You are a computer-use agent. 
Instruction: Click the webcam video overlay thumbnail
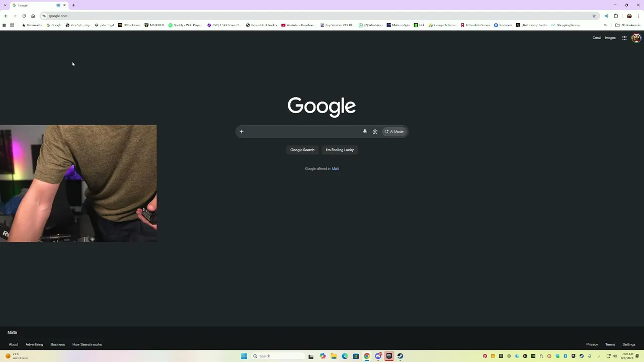pos(78,184)
